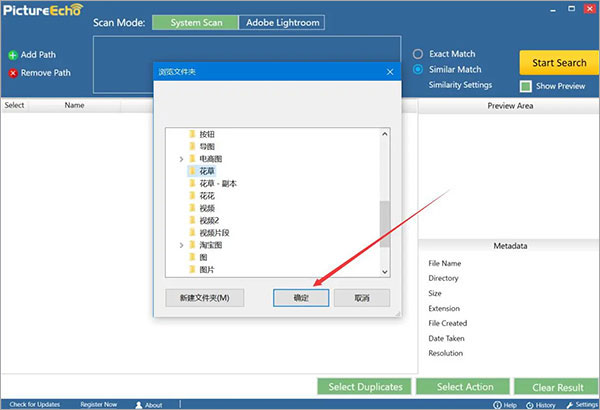Select the 视频片段 folder
The image size is (600, 410).
(214, 233)
